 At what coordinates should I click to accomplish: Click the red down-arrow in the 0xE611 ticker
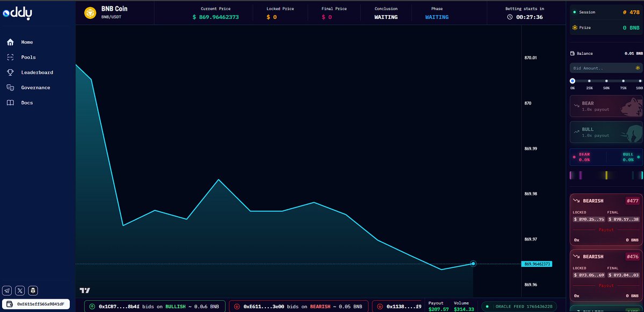coord(236,306)
